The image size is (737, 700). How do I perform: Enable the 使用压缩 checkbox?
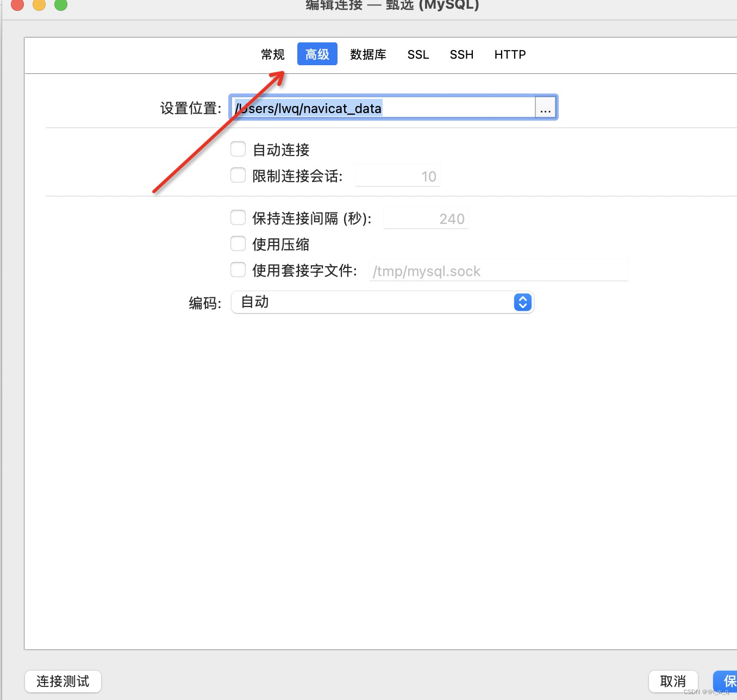tap(238, 243)
